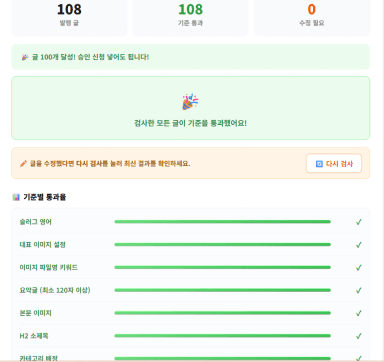Click the party popper celebration icon

click(x=190, y=102)
